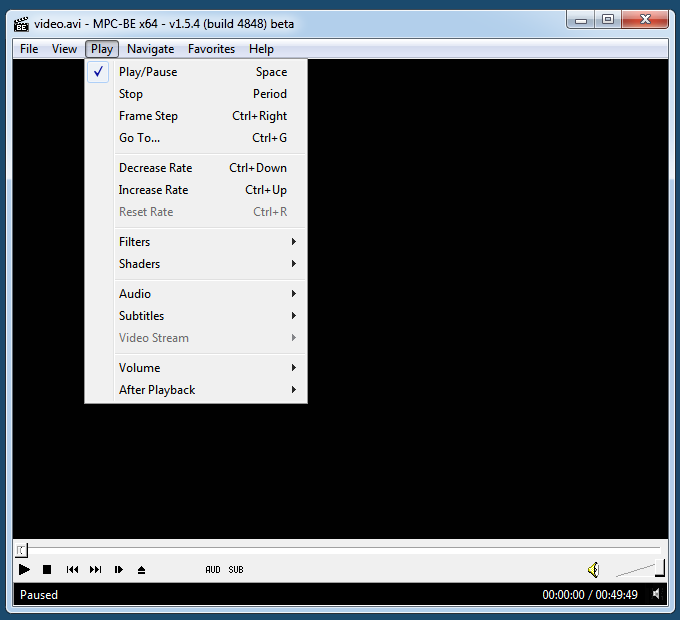Choose Frame Step in the Play menu

point(196,116)
